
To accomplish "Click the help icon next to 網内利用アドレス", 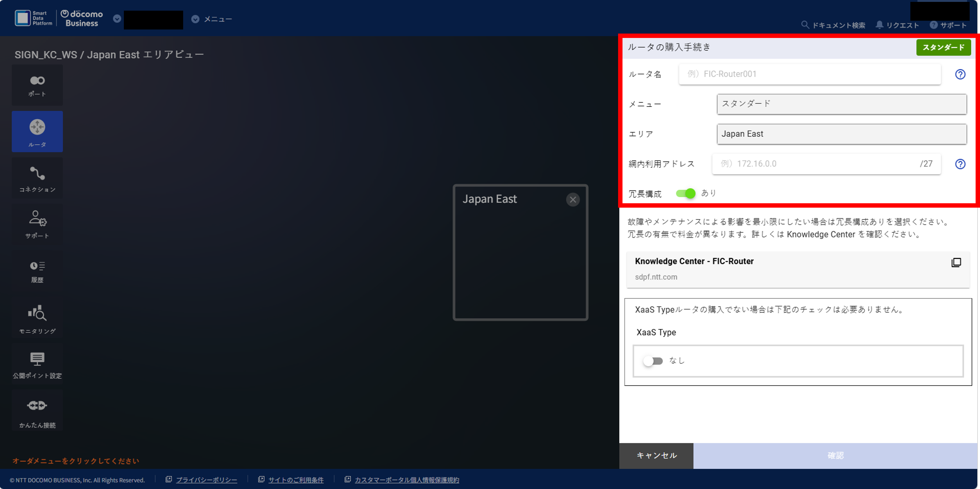I will click(960, 164).
